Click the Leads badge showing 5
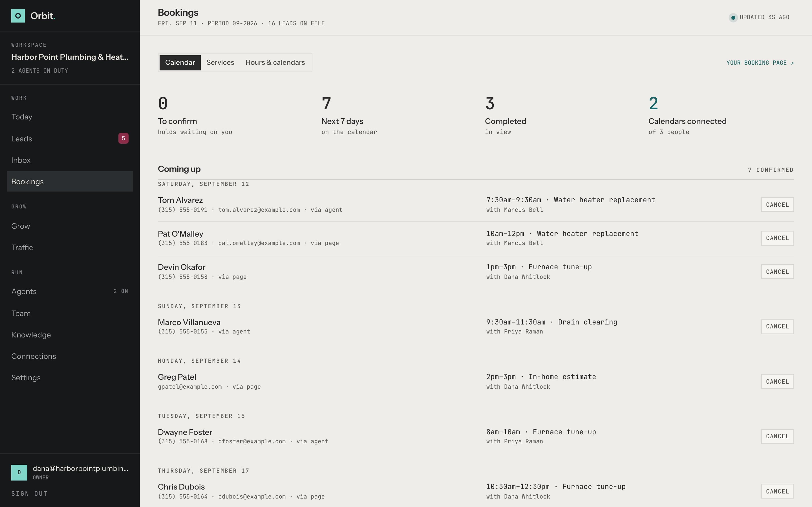Screen dimensions: 812x507 tap(123, 138)
